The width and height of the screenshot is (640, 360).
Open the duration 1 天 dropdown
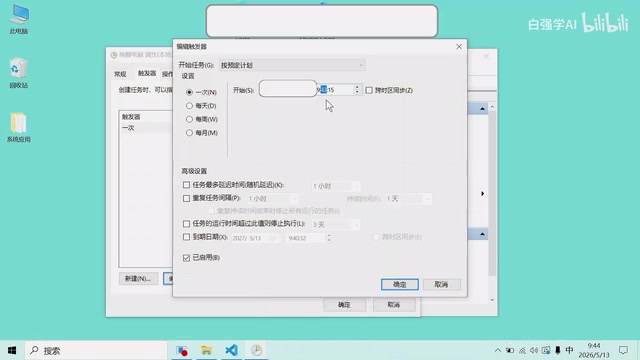point(408,198)
